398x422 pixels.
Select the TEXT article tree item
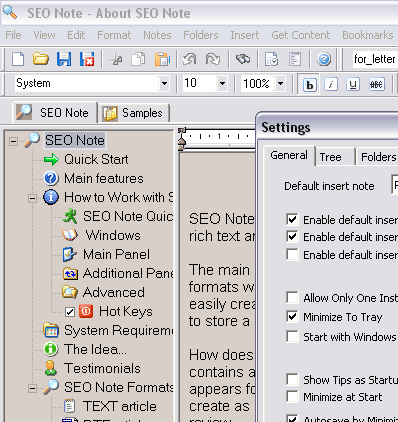click(120, 406)
